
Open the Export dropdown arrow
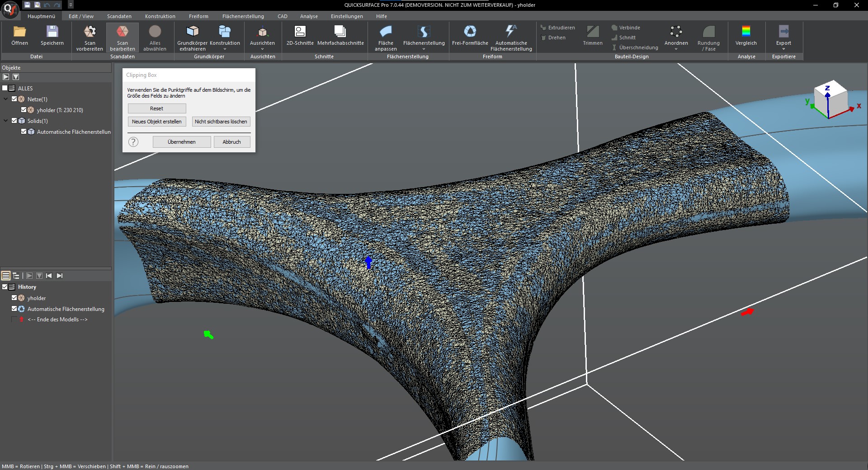(783, 49)
